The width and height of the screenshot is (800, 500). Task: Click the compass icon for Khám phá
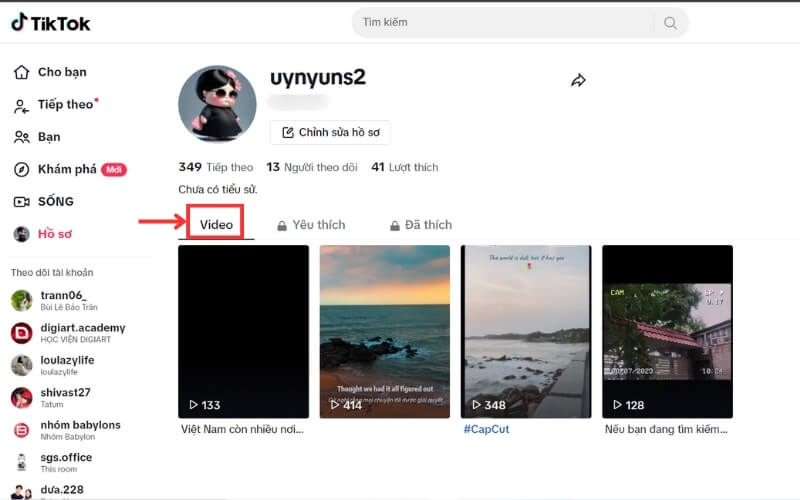21,169
